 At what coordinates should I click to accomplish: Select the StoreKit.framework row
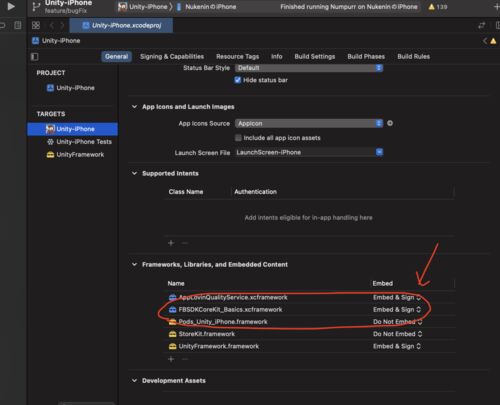pyautogui.click(x=309, y=334)
